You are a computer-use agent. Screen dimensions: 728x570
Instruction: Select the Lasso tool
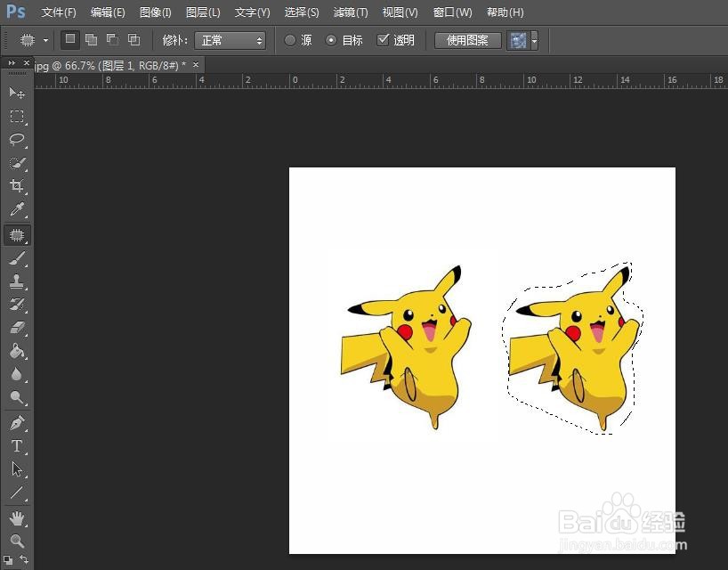tap(17, 139)
